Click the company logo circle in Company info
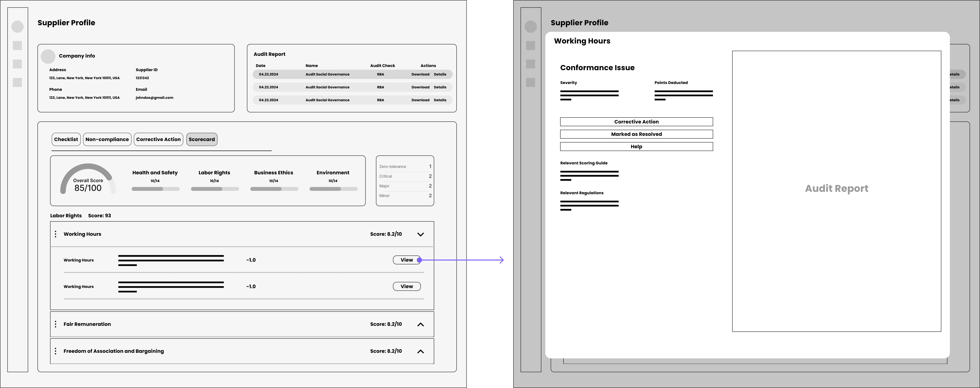 point(48,56)
